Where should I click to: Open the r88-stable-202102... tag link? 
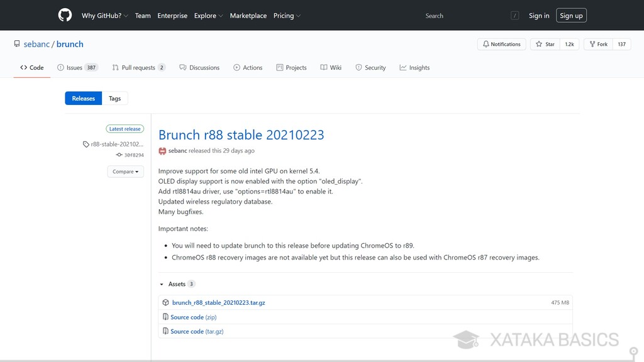tap(117, 144)
